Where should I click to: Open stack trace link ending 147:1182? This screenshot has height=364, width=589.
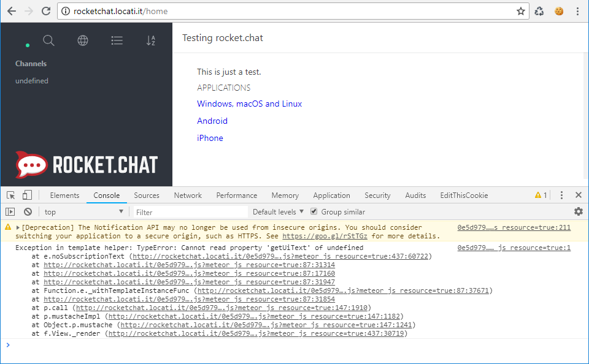tap(254, 317)
